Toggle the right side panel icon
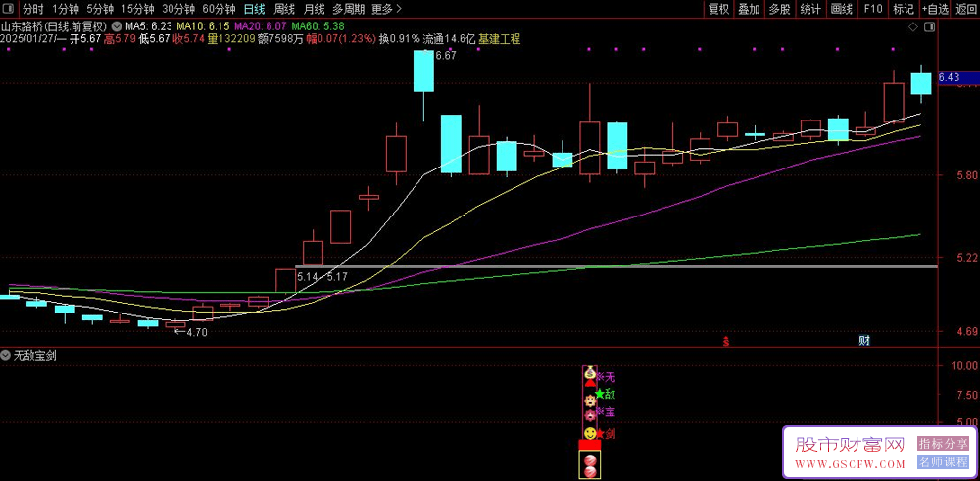Image resolution: width=980 pixels, height=481 pixels. click(x=930, y=26)
